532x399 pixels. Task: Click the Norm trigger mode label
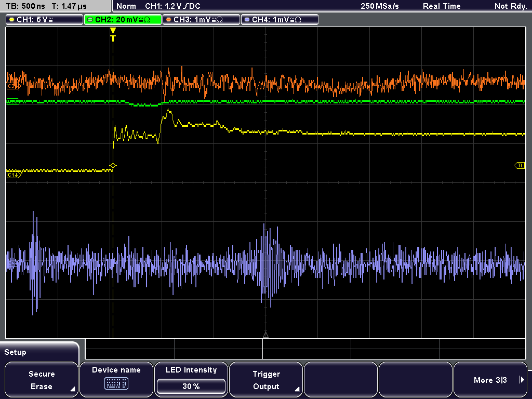pyautogui.click(x=126, y=6)
